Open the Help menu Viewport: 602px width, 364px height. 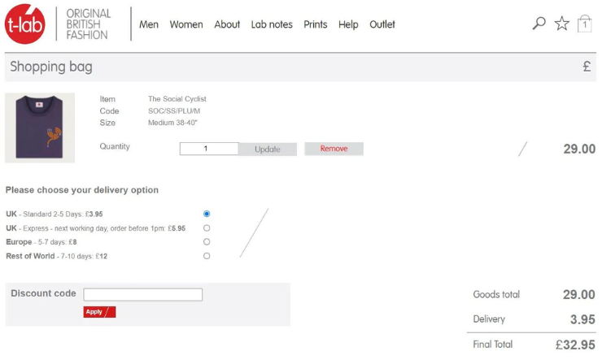tap(348, 24)
